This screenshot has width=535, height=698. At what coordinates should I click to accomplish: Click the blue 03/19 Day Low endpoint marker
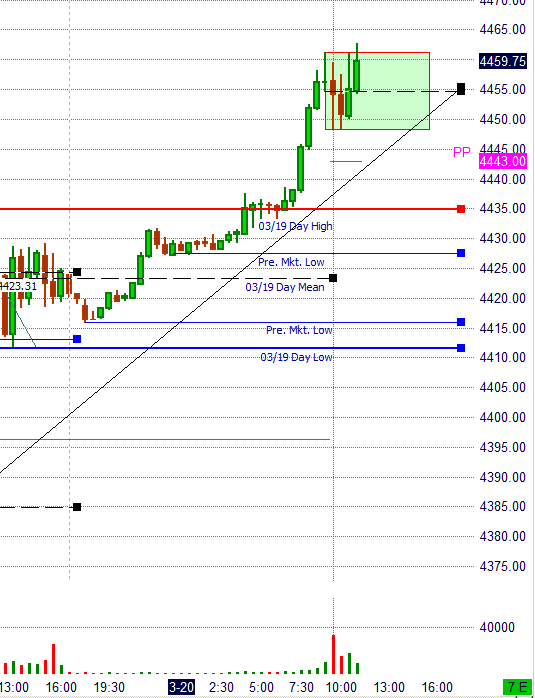(x=461, y=348)
